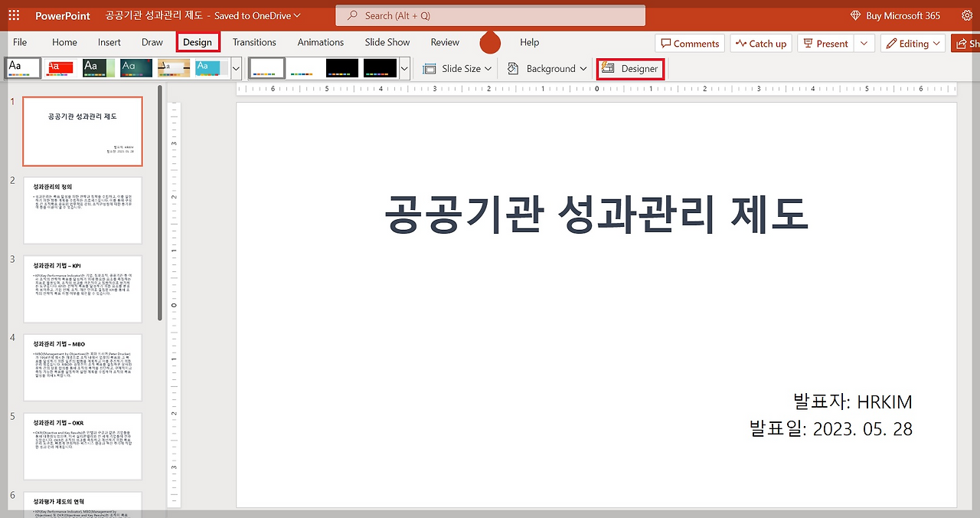This screenshot has width=980, height=518.
Task: Open the Background dropdown menu
Action: tap(547, 68)
